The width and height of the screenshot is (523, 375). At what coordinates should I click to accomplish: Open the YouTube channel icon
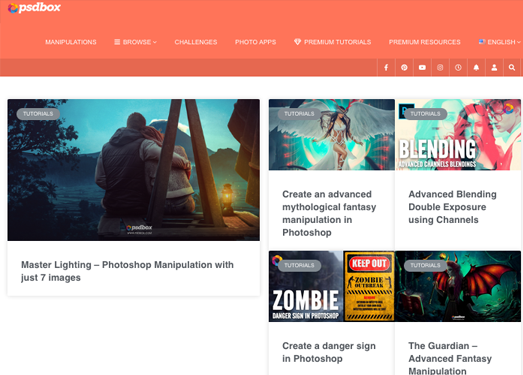pyautogui.click(x=422, y=68)
